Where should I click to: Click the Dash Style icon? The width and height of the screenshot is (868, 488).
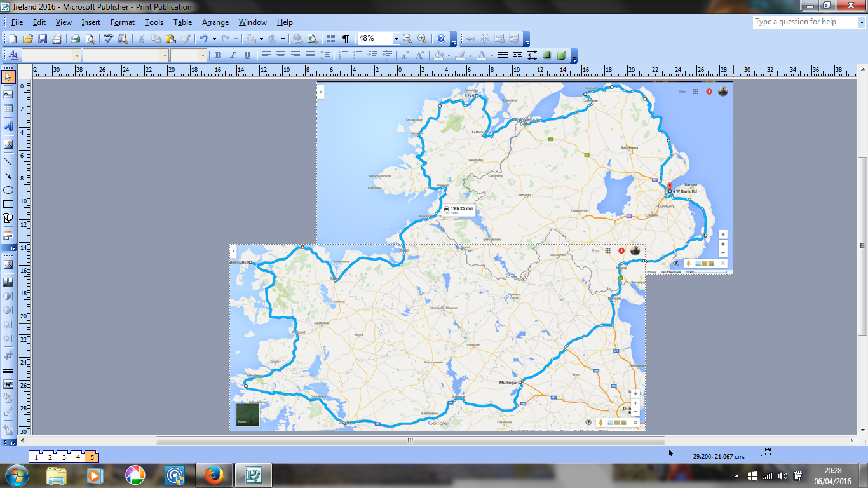[x=517, y=55]
